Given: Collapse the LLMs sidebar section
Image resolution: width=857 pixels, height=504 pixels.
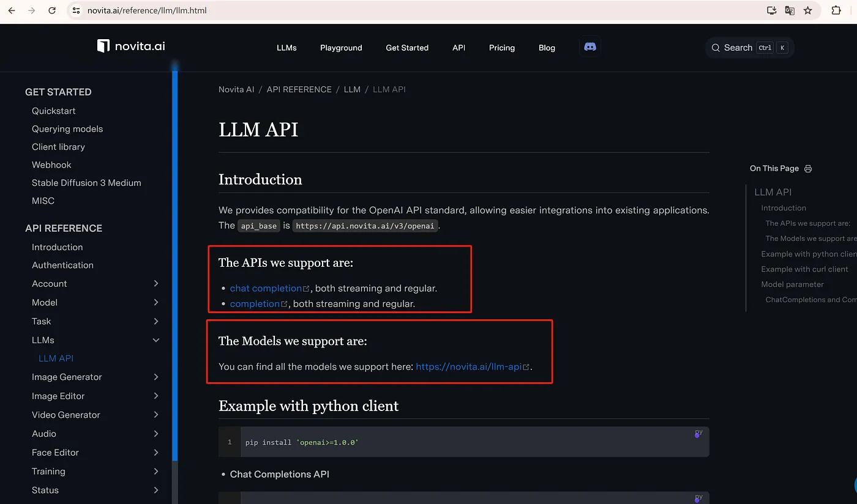Looking at the screenshot, I should pyautogui.click(x=155, y=340).
